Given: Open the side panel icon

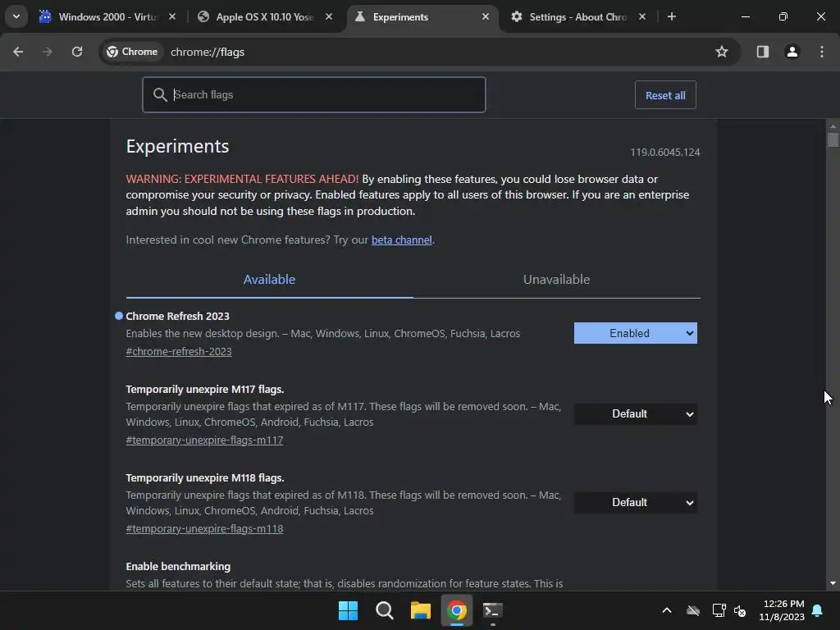Looking at the screenshot, I should (762, 52).
